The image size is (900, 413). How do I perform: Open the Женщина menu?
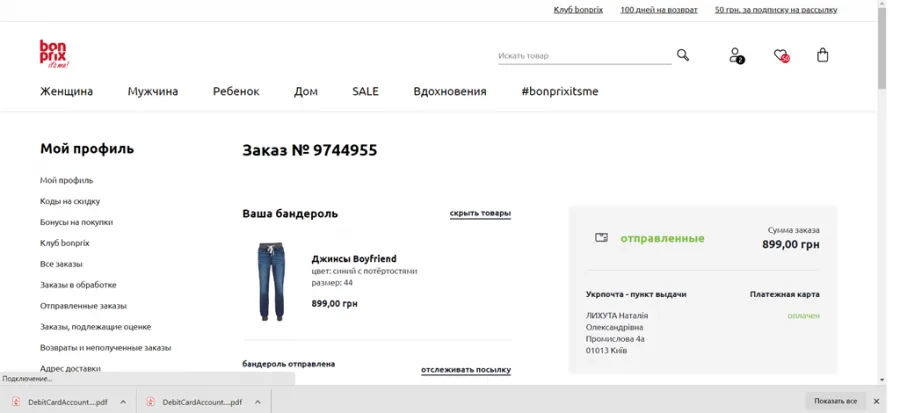(67, 91)
